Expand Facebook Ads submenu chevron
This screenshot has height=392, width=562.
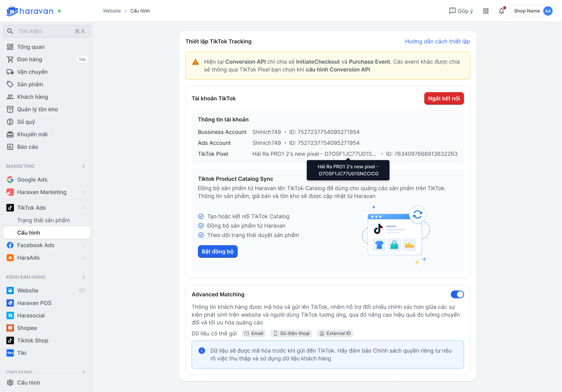click(x=84, y=245)
